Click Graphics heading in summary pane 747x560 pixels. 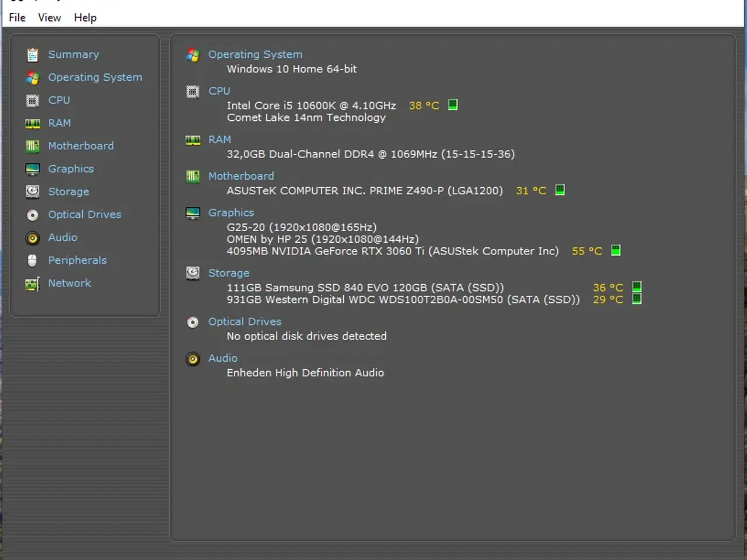[x=231, y=213]
